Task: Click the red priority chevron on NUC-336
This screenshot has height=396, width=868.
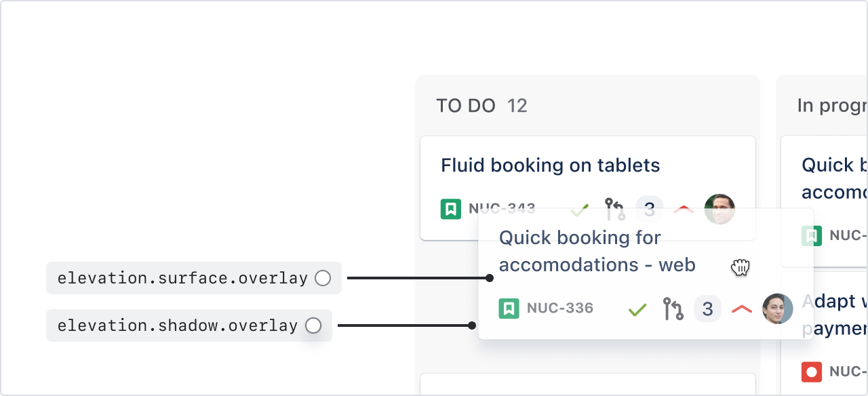Action: [x=742, y=310]
